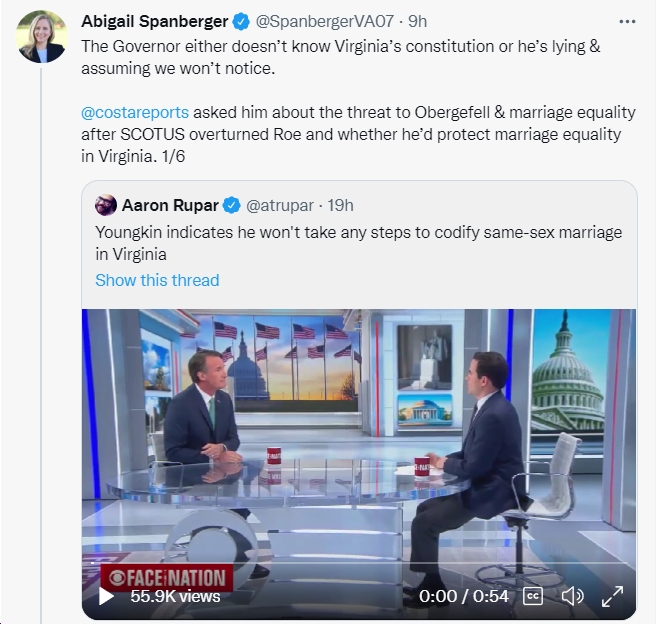The height and width of the screenshot is (624, 670).
Task: Open tweet via 9h timestamp
Action: [x=417, y=21]
